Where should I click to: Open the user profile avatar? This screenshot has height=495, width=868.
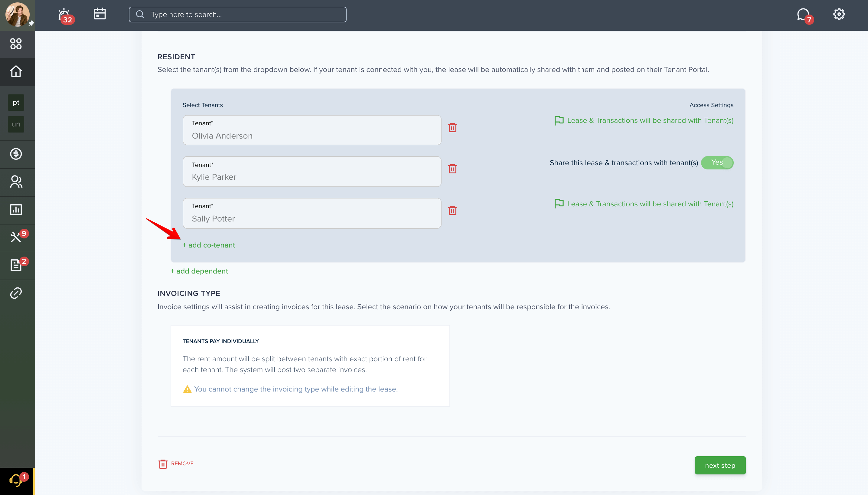[17, 15]
